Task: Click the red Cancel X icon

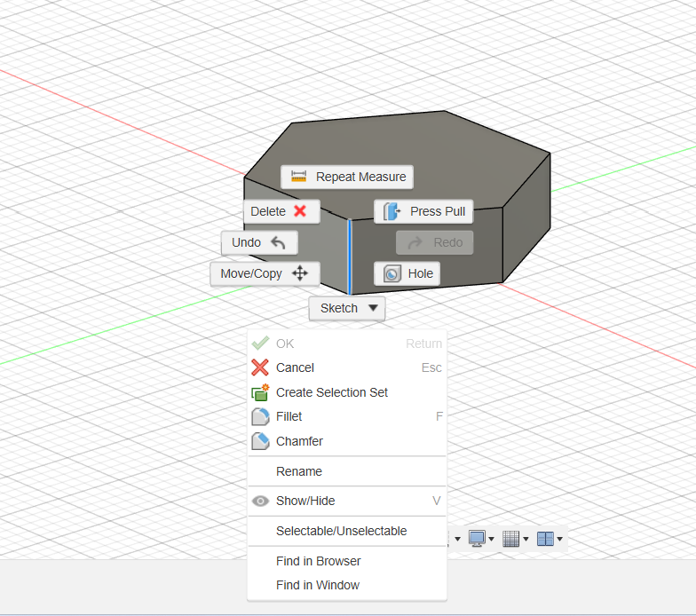Action: pos(260,367)
